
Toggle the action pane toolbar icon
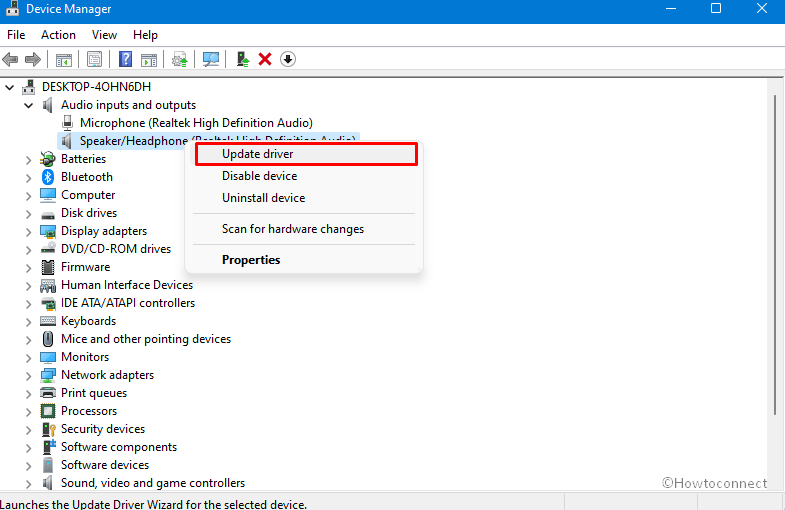point(149,60)
